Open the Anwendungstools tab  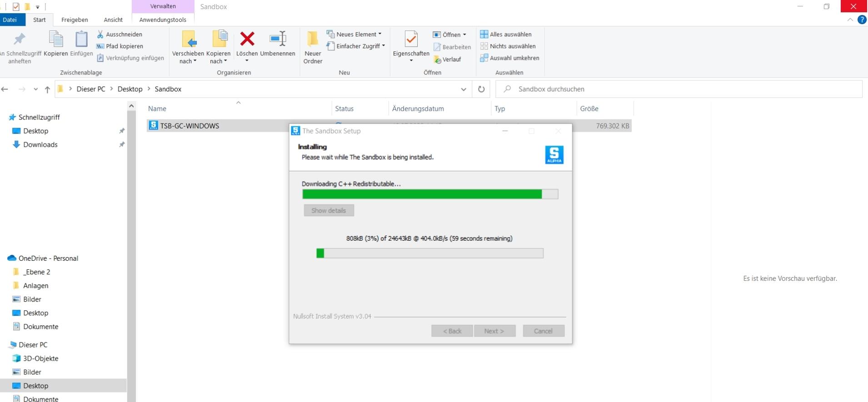pyautogui.click(x=163, y=20)
